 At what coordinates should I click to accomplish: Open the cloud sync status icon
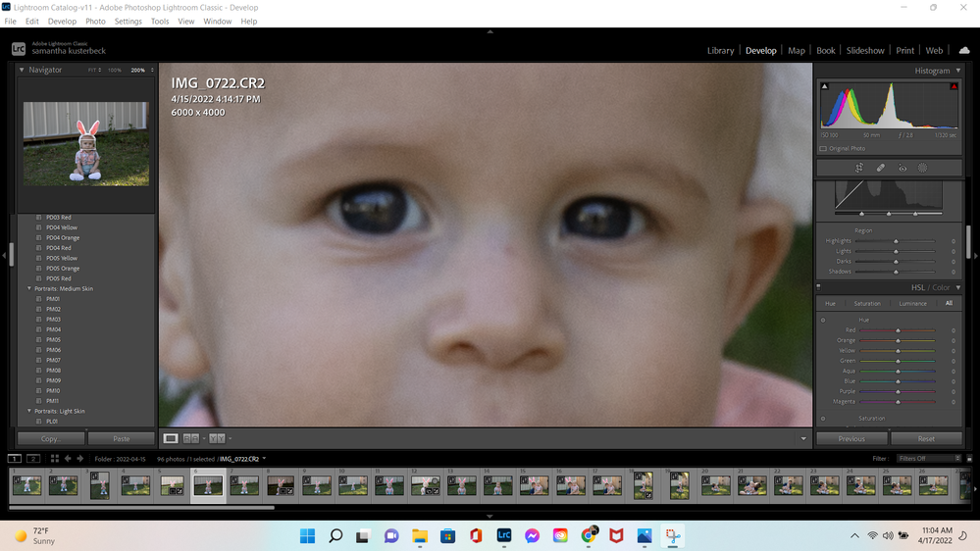(x=964, y=51)
